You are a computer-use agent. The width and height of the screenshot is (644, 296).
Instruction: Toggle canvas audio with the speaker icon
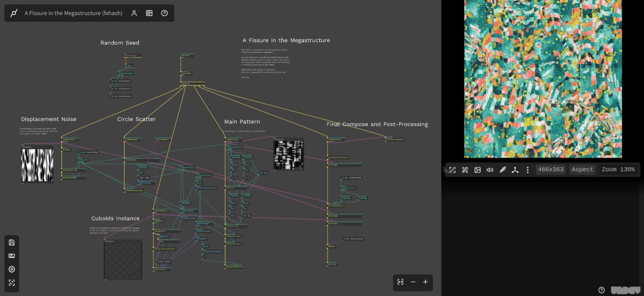490,170
